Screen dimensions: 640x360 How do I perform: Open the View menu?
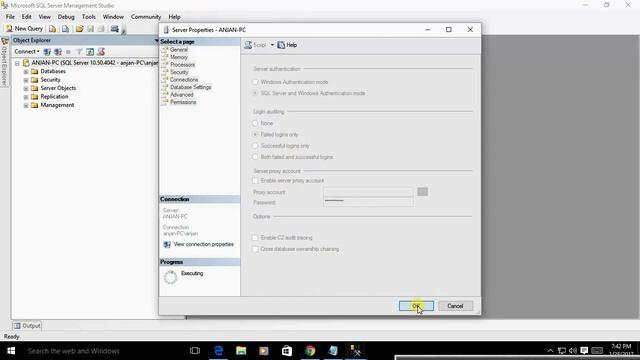44,17
